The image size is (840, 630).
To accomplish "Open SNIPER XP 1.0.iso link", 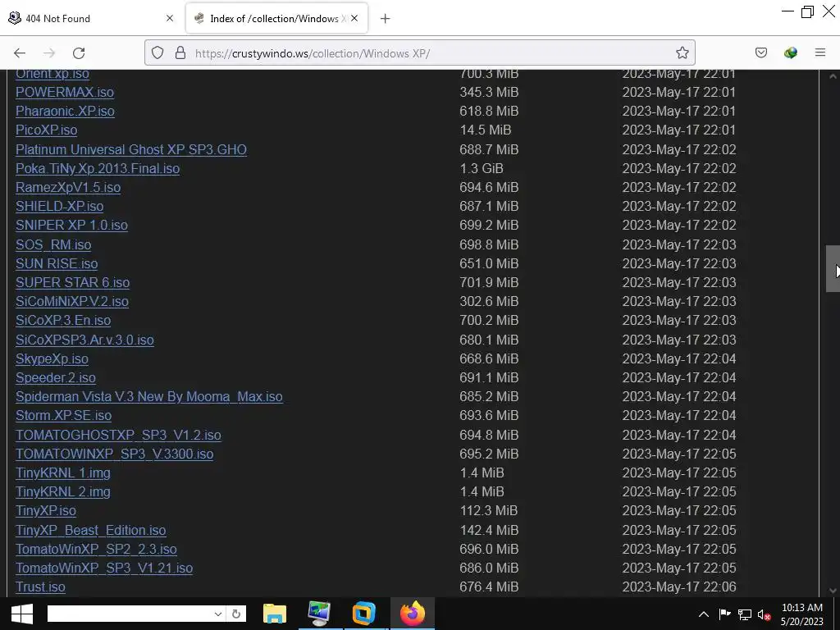I will coord(71,225).
